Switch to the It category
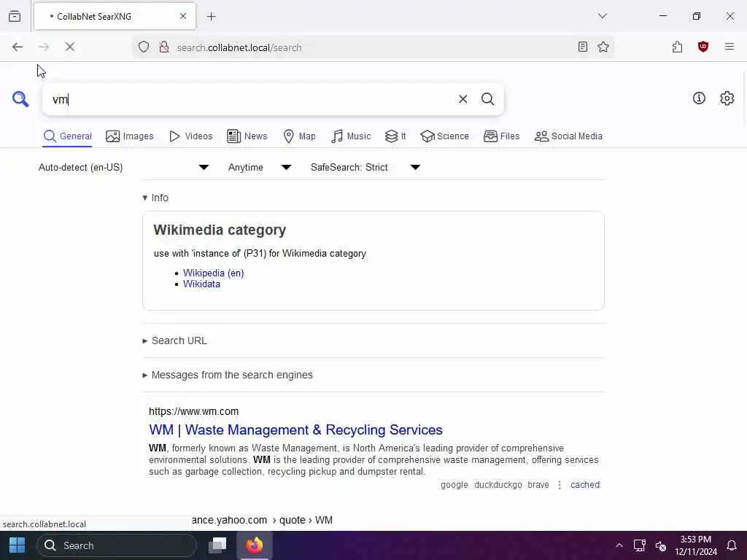This screenshot has width=747, height=560. pos(395,136)
